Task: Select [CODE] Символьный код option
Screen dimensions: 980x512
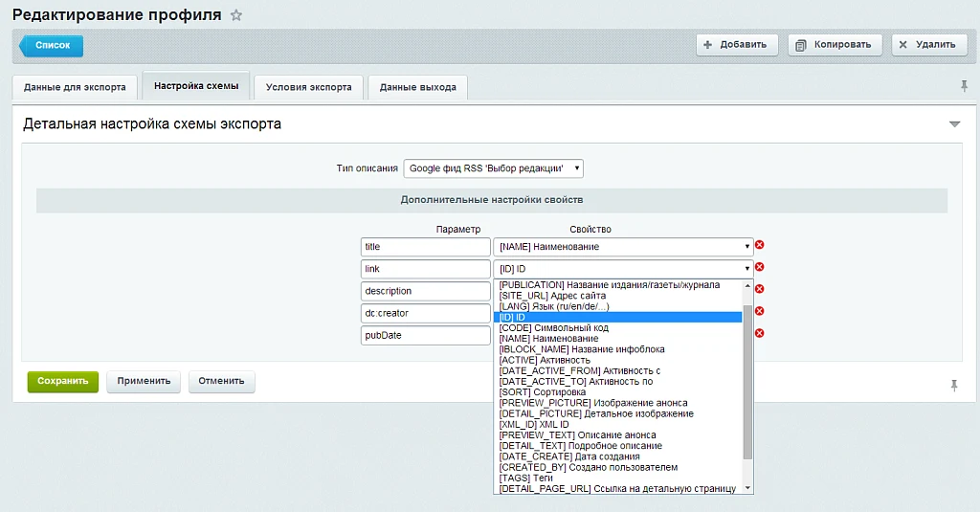Action: click(x=617, y=327)
